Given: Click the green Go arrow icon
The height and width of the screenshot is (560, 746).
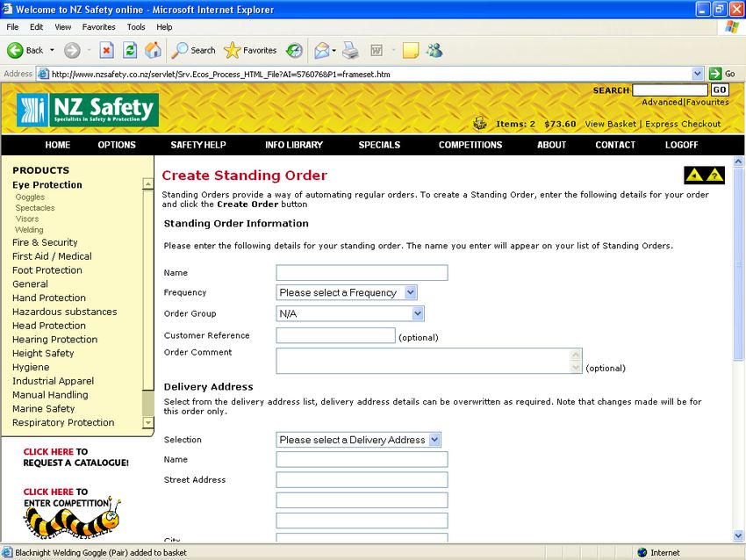Looking at the screenshot, I should 715,74.
